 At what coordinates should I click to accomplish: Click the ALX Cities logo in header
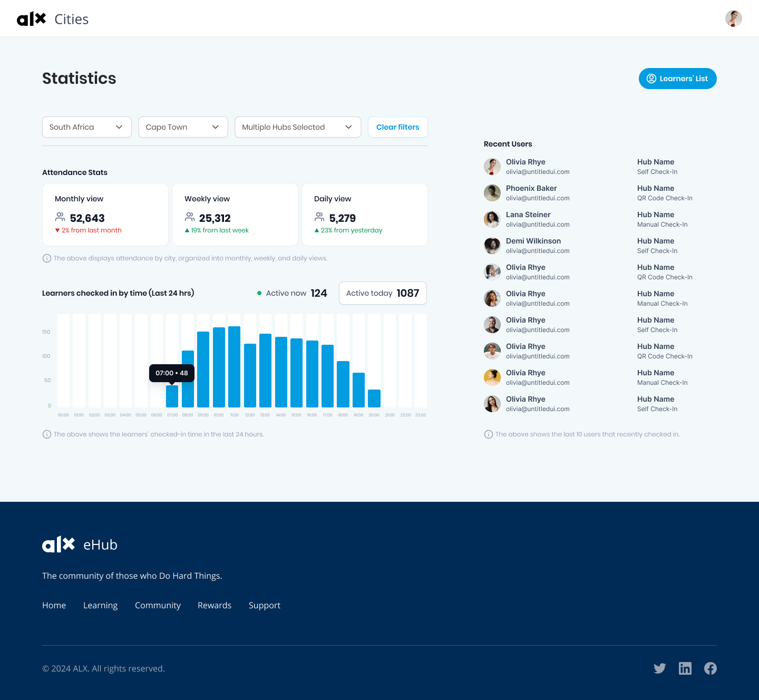click(x=53, y=19)
